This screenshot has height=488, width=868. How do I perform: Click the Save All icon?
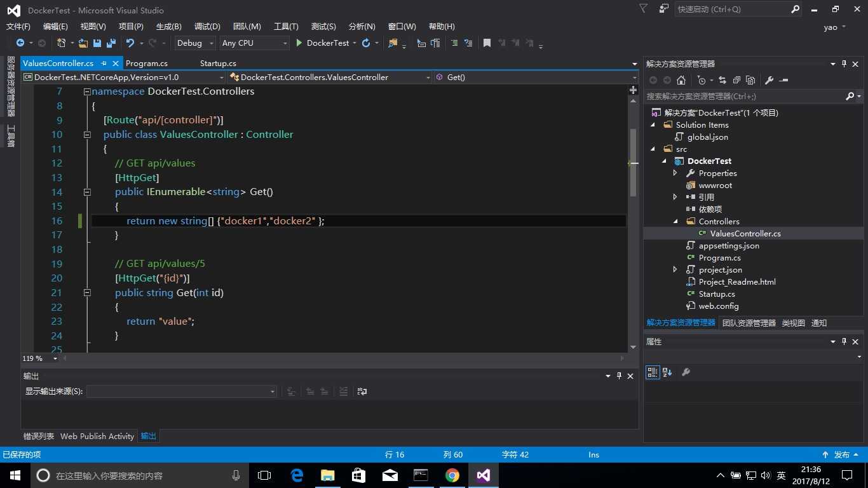click(x=111, y=43)
